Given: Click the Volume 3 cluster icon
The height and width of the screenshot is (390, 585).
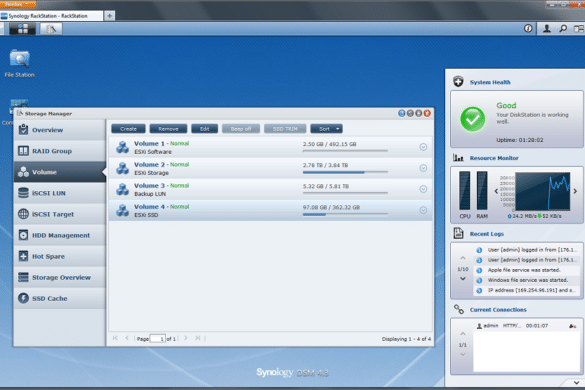Looking at the screenshot, I should pyautogui.click(x=122, y=189).
